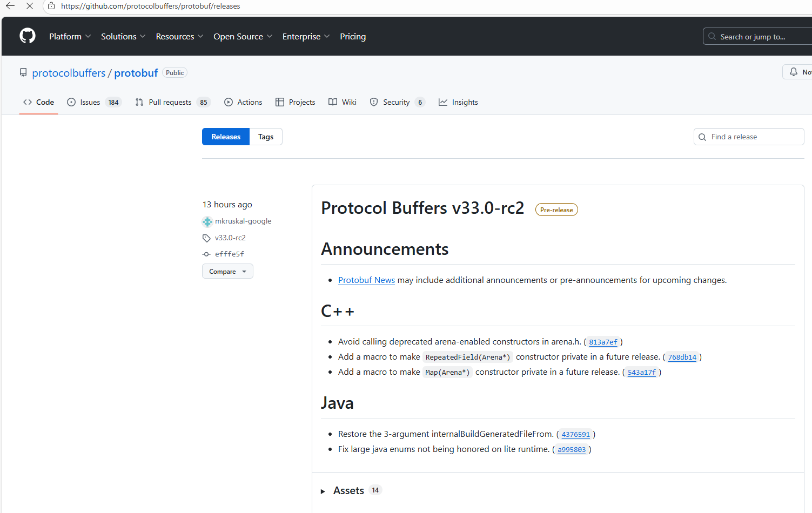The height and width of the screenshot is (513, 812).
Task: Click the Java heading
Action: [x=337, y=403]
